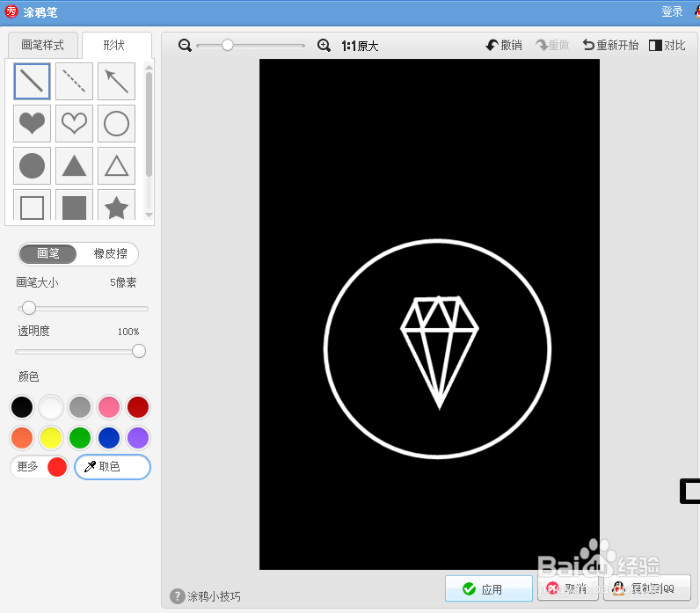This screenshot has width=700, height=613.
Task: Pick the yellow color swatch
Action: point(51,437)
